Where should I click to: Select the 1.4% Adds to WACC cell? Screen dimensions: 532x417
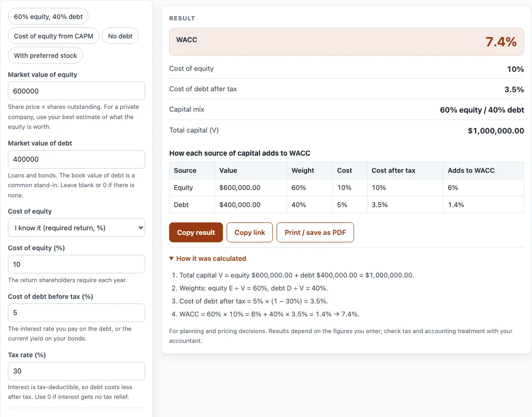click(x=483, y=205)
